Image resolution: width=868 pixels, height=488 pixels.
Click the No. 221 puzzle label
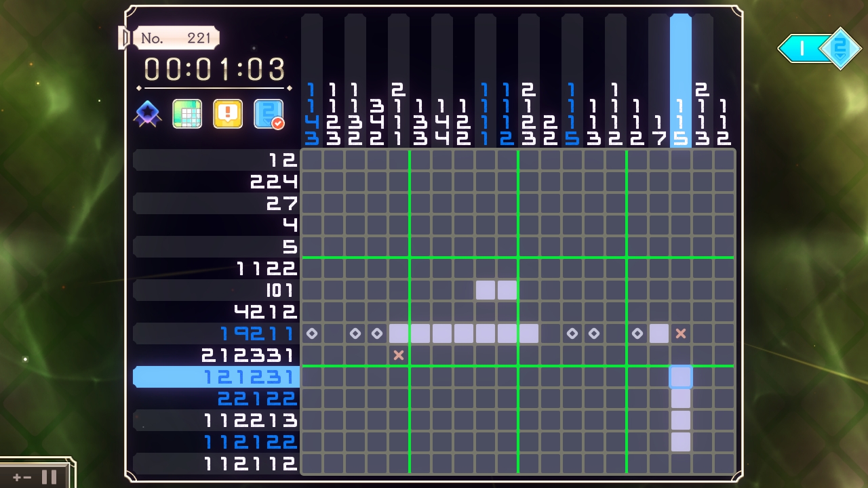(176, 38)
